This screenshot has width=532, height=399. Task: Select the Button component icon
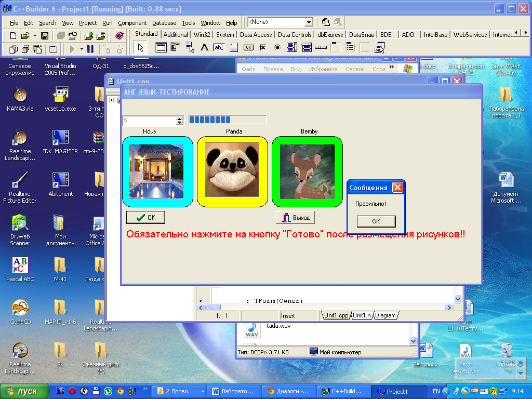pyautogui.click(x=248, y=47)
